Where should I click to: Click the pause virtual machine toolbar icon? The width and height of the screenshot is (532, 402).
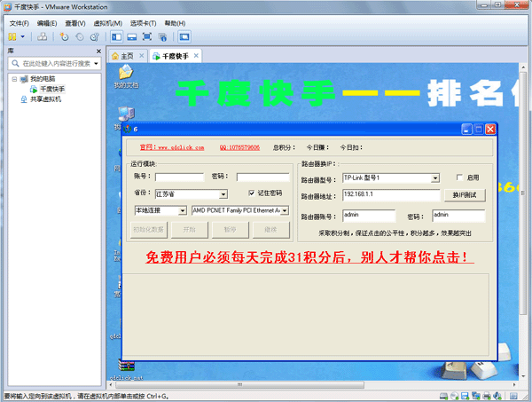[12, 36]
